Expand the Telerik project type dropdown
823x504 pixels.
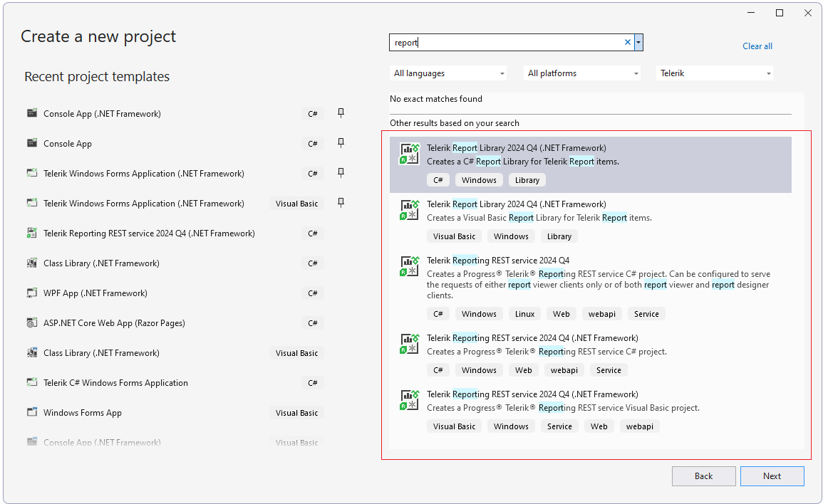(x=715, y=73)
